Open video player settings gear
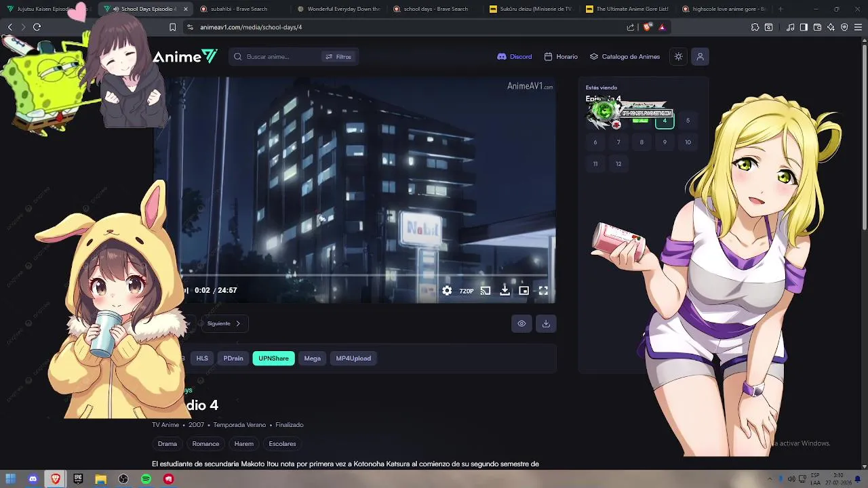This screenshot has width=868, height=488. point(447,290)
